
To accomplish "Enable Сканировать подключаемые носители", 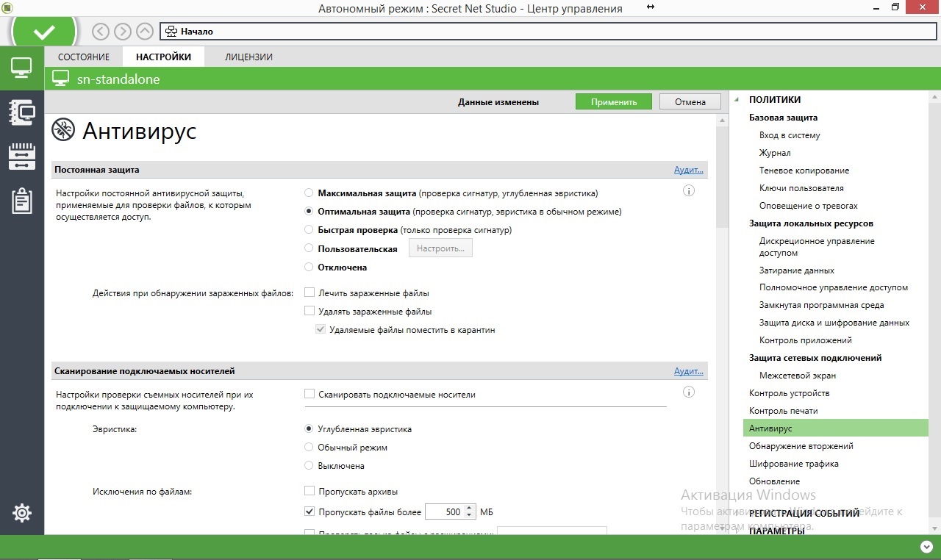I will coord(310,395).
